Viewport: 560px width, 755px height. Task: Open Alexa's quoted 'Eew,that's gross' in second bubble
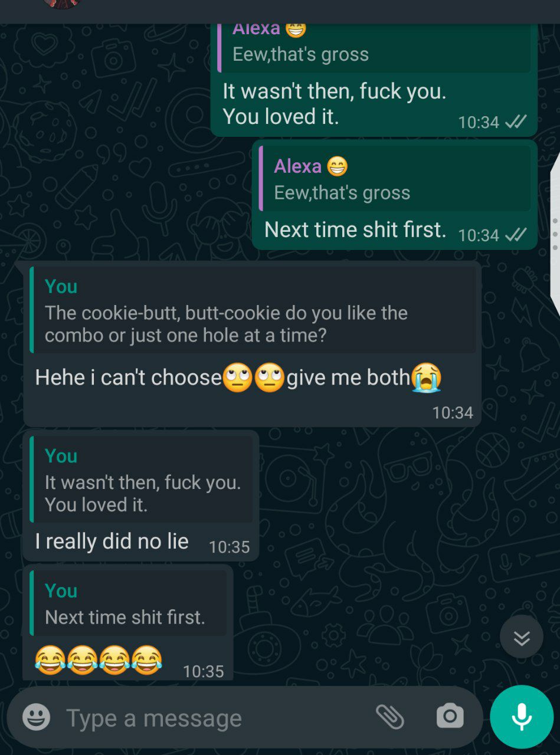tap(395, 179)
